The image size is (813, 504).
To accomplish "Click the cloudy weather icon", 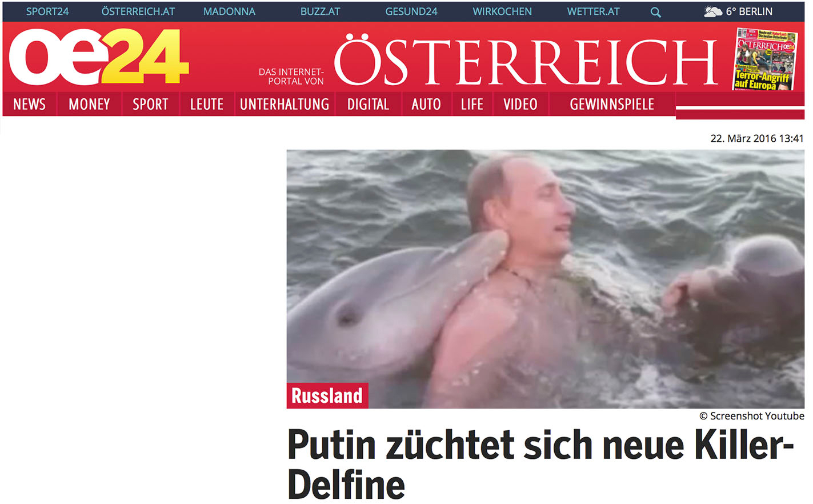I will (x=712, y=11).
